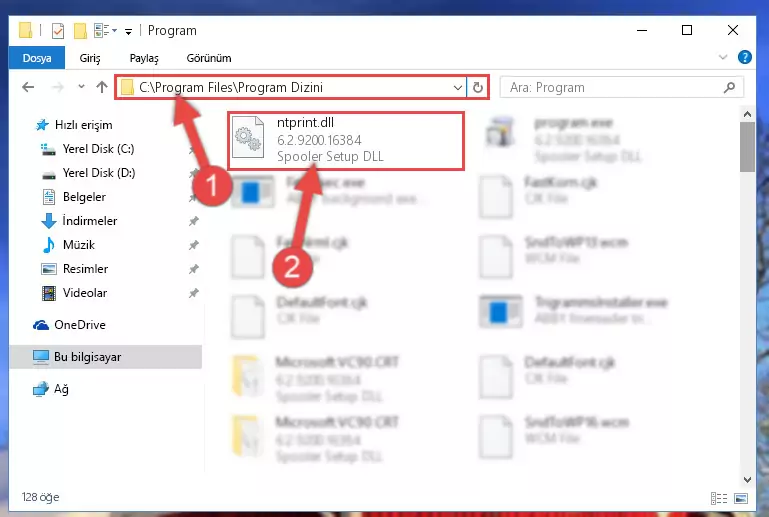The image size is (769, 517).
Task: Refresh the current folder view
Action: click(x=478, y=87)
